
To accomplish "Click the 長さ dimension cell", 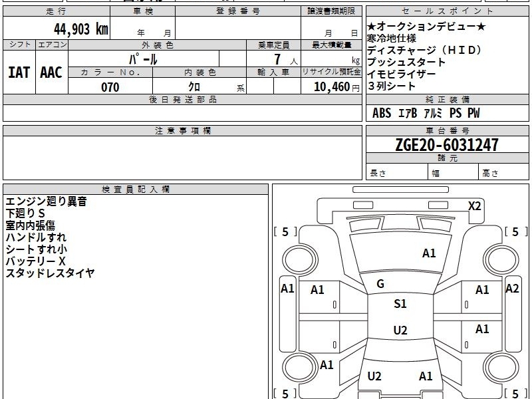I will point(397,173).
